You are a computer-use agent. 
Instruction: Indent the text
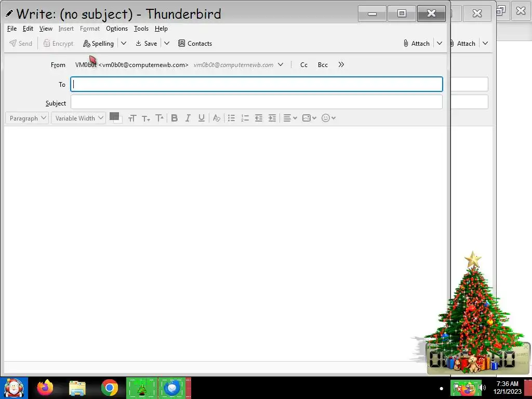[x=272, y=118]
